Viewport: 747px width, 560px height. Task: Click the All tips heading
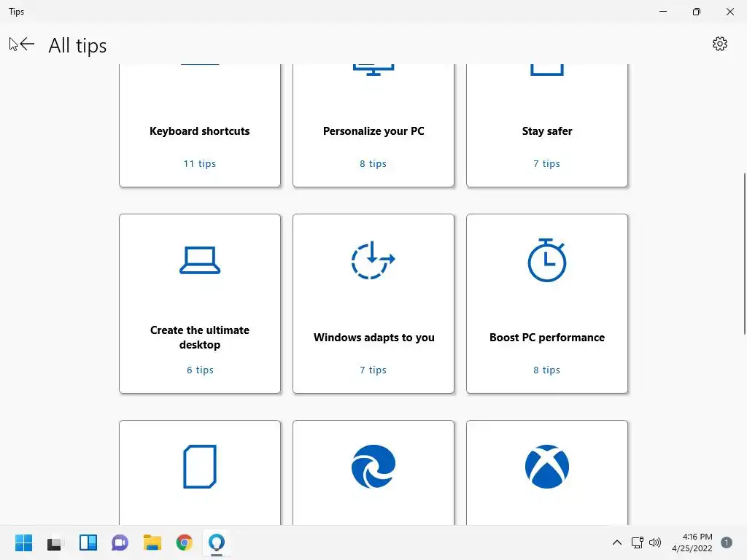point(77,46)
